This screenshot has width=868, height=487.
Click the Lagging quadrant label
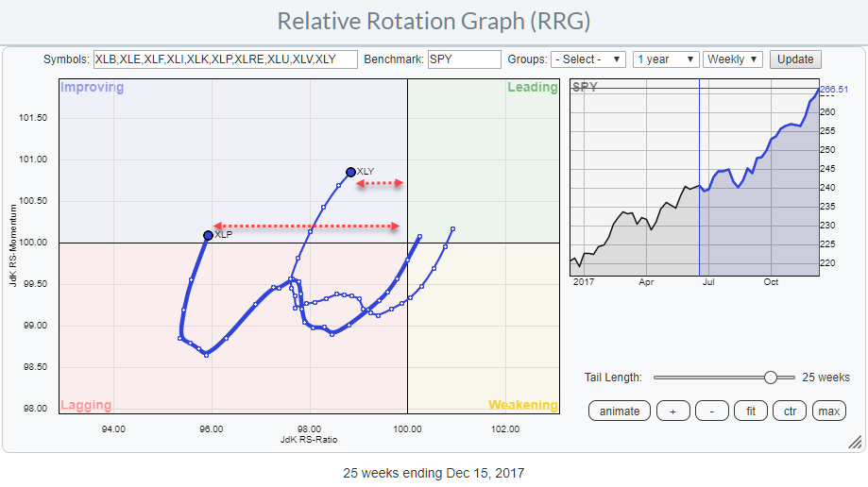[x=86, y=405]
